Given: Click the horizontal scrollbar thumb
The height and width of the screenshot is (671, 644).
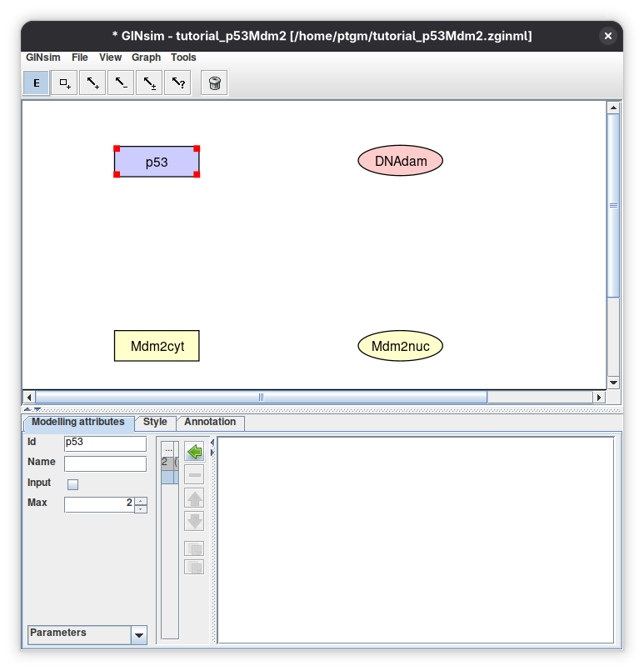Looking at the screenshot, I should click(x=262, y=397).
